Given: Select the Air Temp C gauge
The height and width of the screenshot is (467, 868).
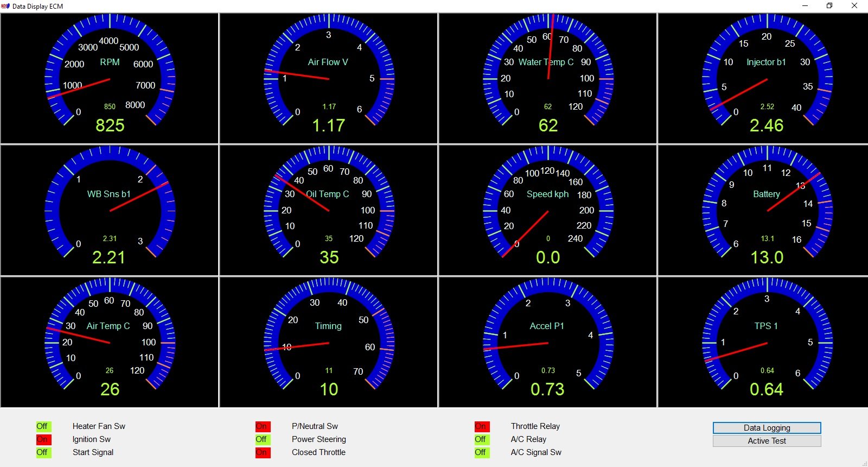Looking at the screenshot, I should 110,342.
